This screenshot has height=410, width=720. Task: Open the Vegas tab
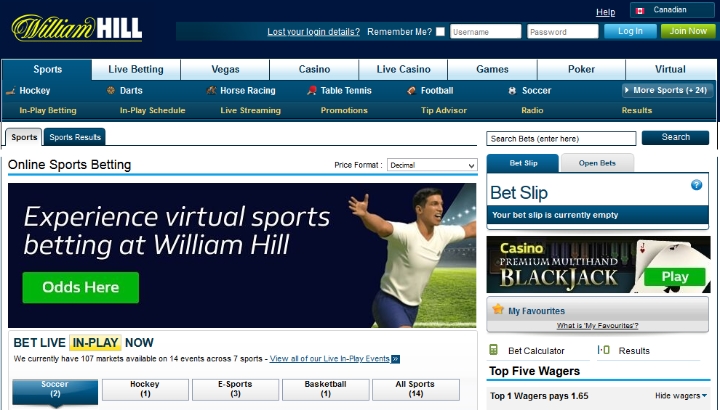225,69
